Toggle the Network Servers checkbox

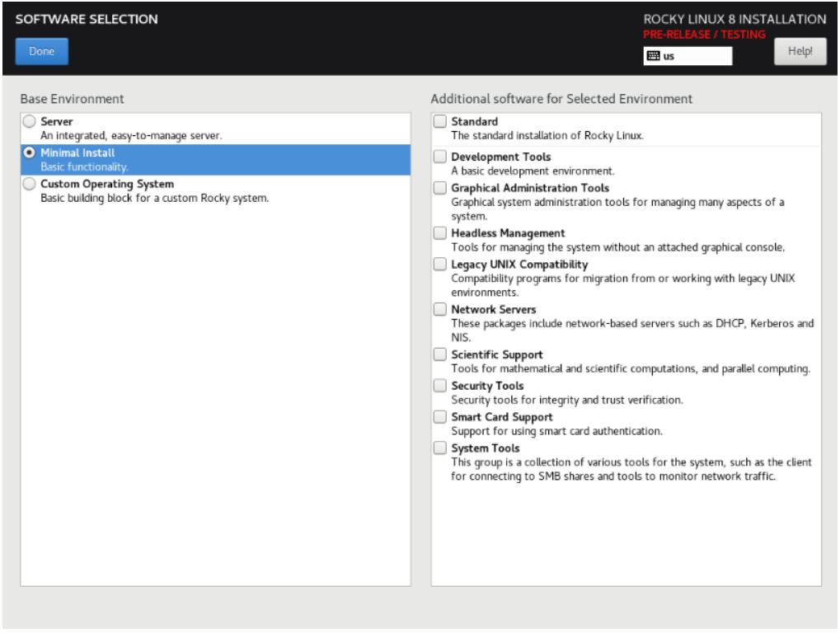click(440, 309)
